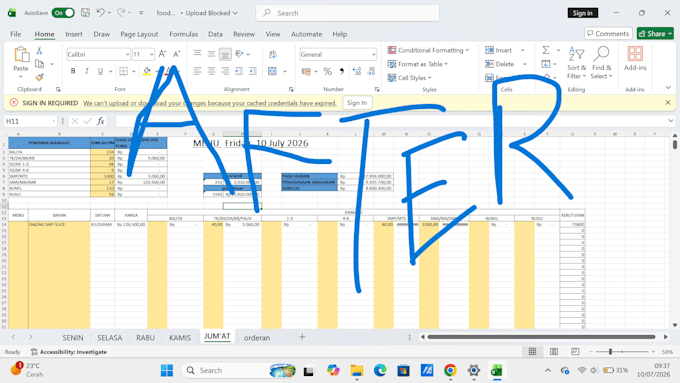680x383 pixels.
Task: Open the font size dropdown
Action: (x=151, y=55)
